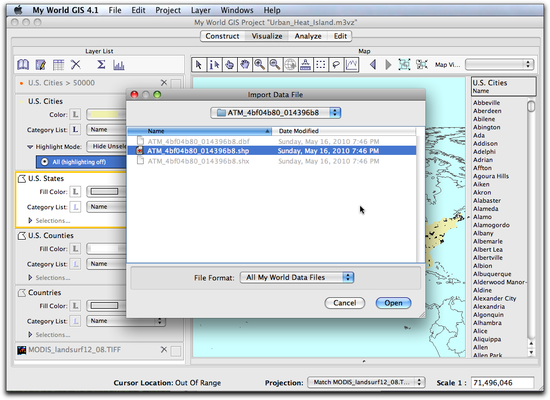
Task: Click the Countries fill color swatch
Action: [105, 306]
